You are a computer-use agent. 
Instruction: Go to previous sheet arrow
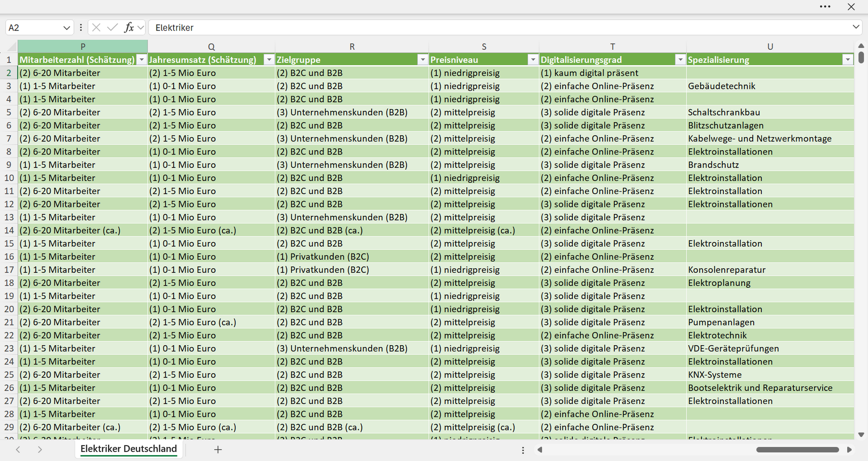coord(18,449)
